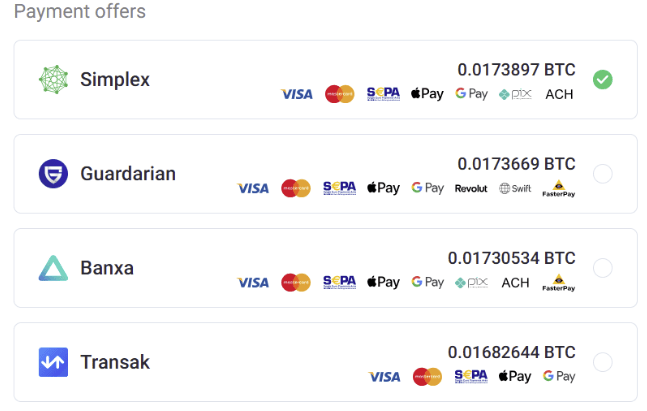Screen dimensions: 647x411
Task: Click the Transak arrows logo
Action: (53, 362)
